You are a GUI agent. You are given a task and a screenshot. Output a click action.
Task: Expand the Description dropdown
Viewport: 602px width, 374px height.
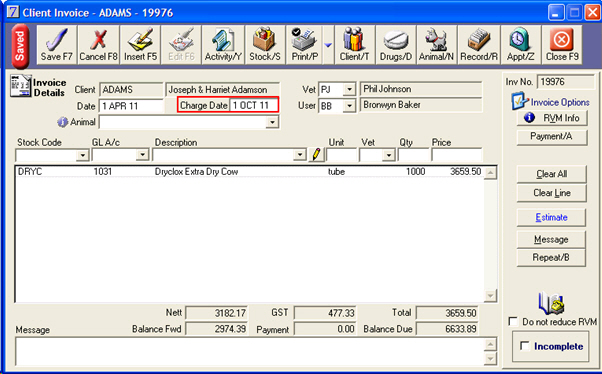coord(300,155)
